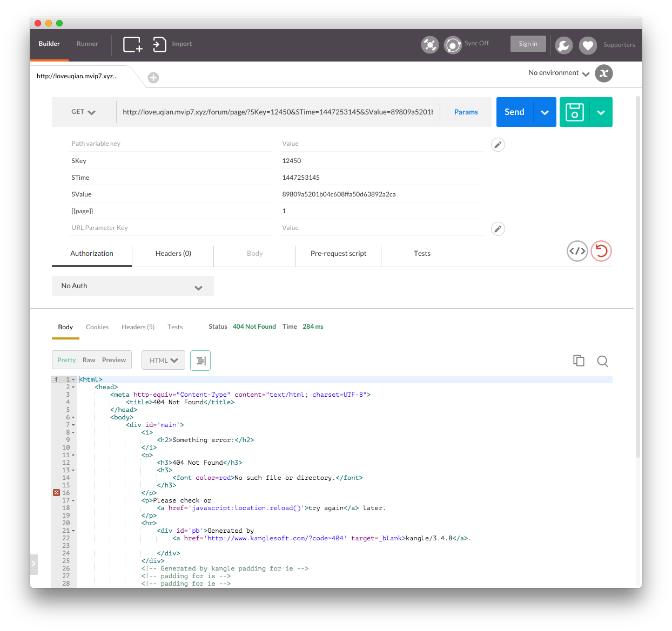Switch to the Builder tab
This screenshot has height=631, width=672.
[49, 44]
